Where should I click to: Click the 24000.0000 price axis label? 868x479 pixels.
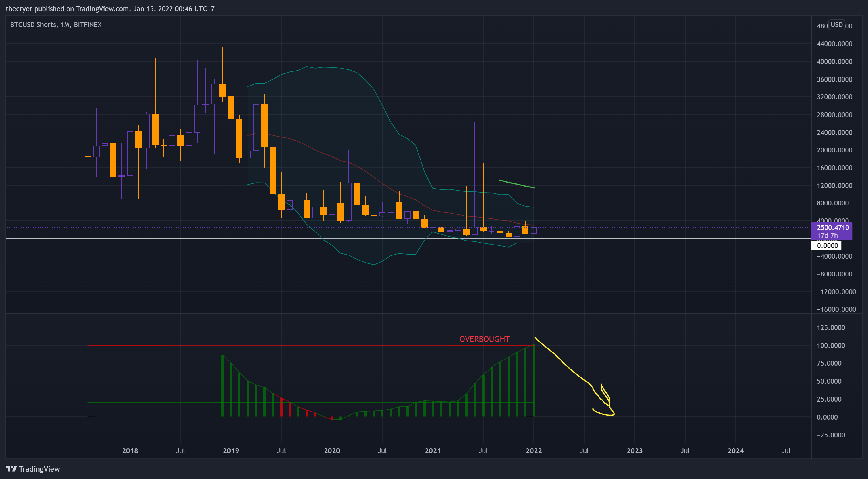click(x=834, y=132)
